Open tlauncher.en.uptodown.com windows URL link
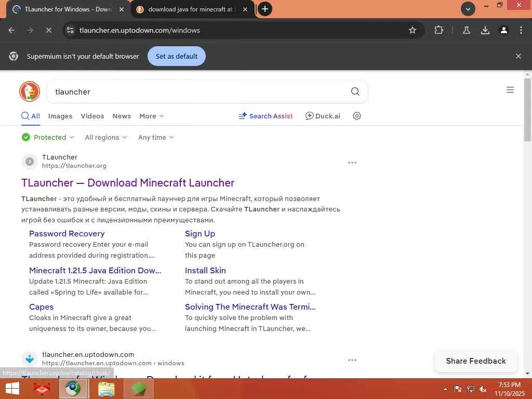Image resolution: width=532 pixels, height=399 pixels. click(x=113, y=363)
